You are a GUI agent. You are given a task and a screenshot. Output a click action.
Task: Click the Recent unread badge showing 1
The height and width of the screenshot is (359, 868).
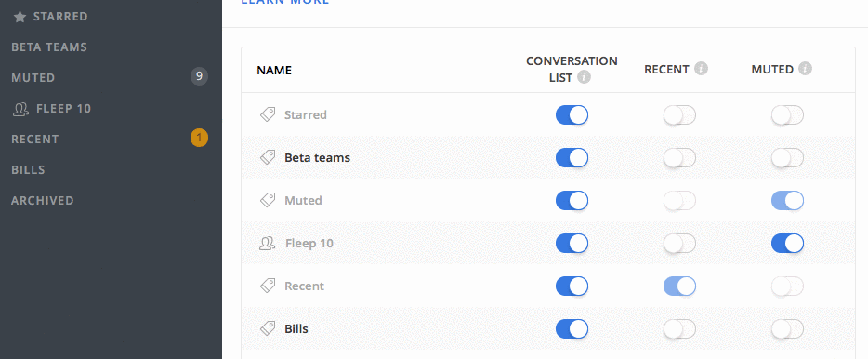pos(199,138)
